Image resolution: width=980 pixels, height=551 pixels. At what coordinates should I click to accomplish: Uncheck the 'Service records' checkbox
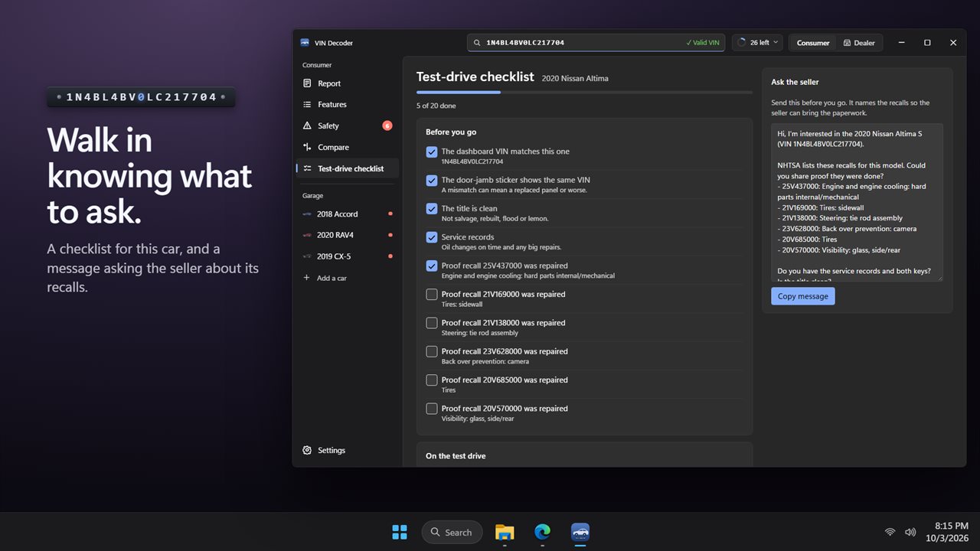[432, 237]
